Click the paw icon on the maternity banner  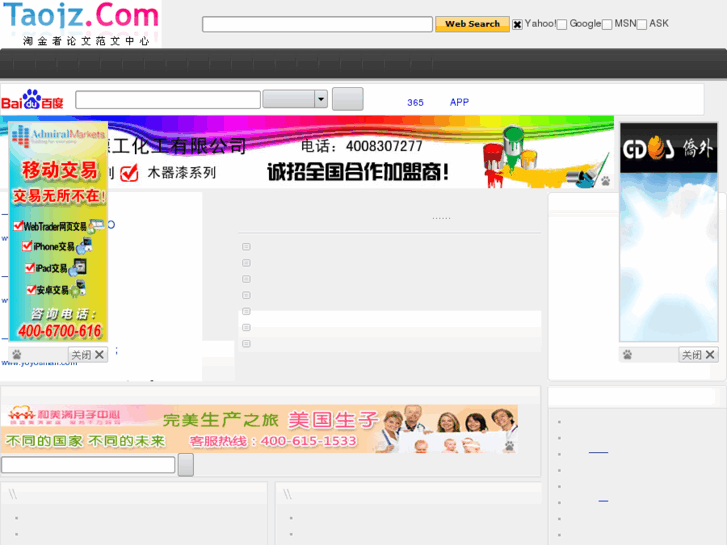point(509,446)
